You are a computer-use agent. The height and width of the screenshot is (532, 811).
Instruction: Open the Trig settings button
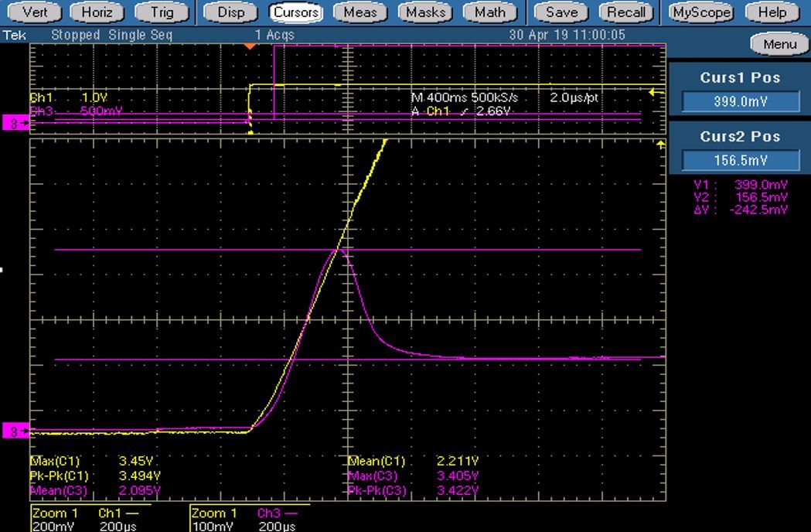click(162, 12)
